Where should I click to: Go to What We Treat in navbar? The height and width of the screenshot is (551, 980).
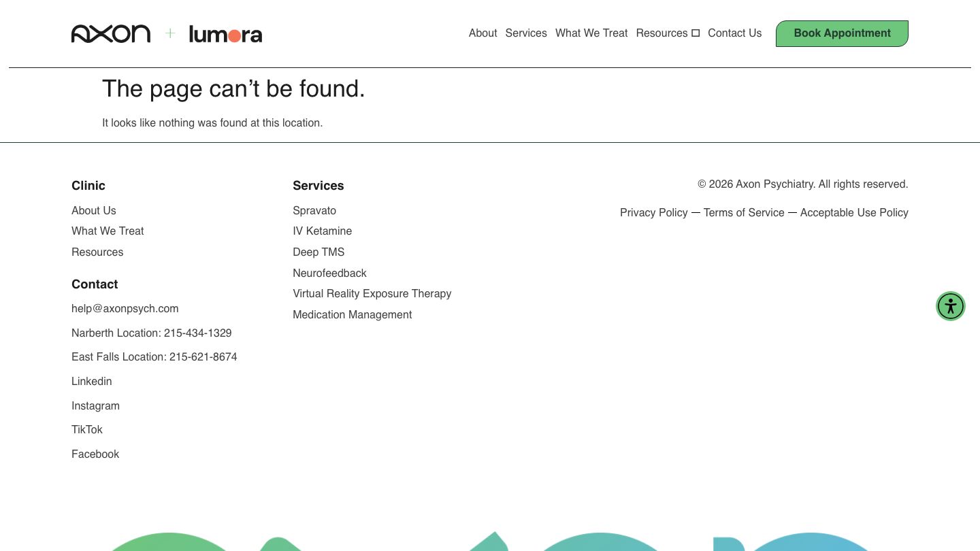click(x=591, y=33)
